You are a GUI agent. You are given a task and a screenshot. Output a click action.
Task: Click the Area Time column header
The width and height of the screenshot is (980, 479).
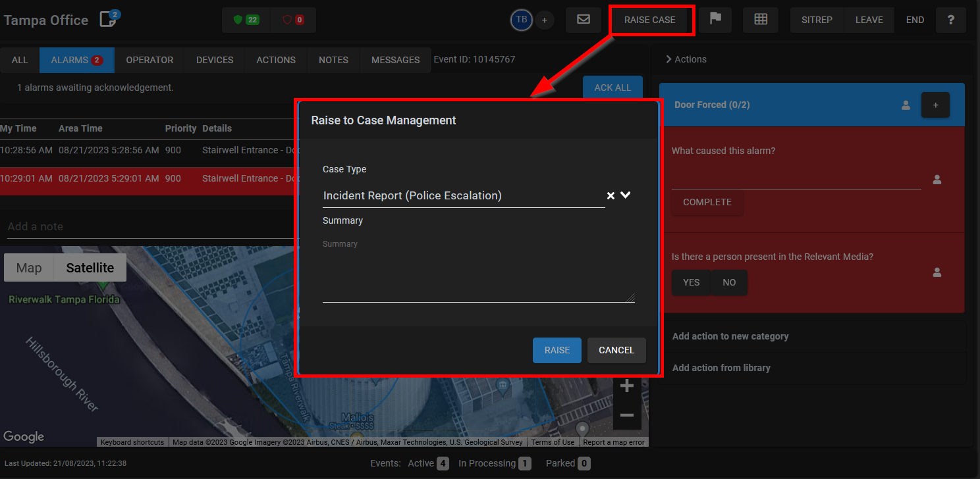pyautogui.click(x=80, y=128)
